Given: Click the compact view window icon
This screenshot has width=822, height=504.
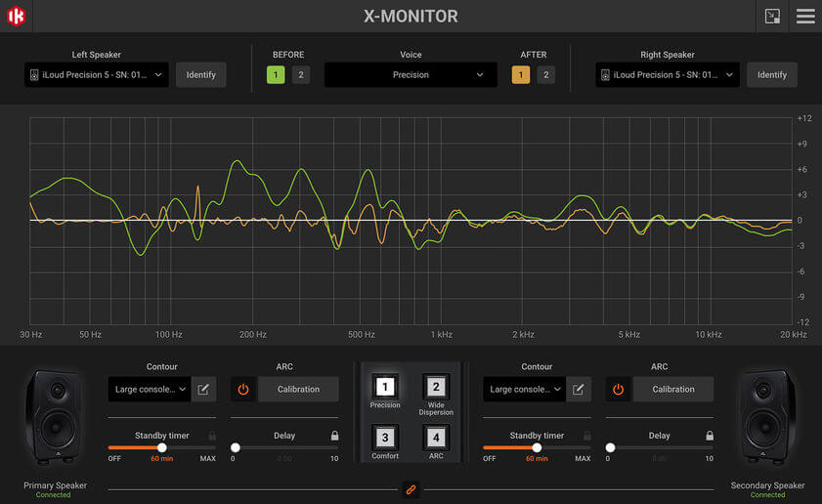Looking at the screenshot, I should 772,17.
